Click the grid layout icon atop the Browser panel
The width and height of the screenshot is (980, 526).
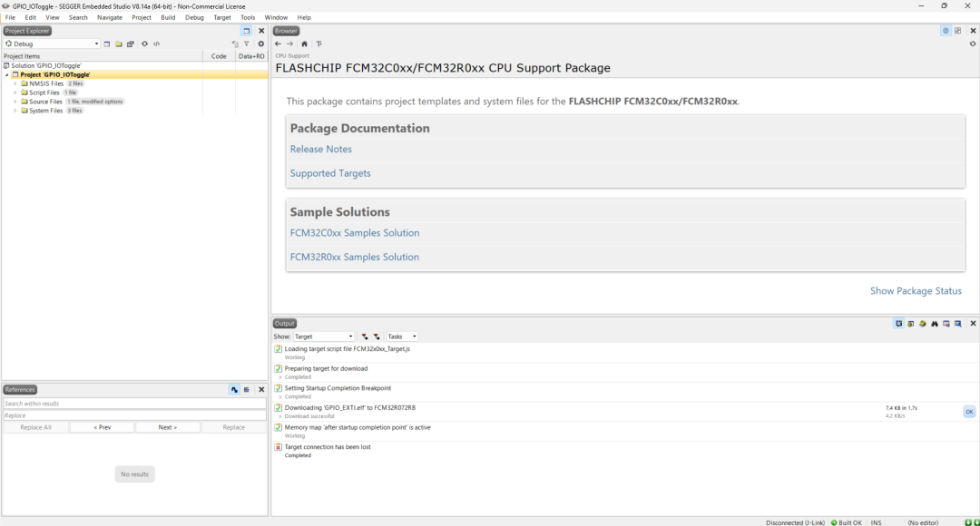pos(957,31)
